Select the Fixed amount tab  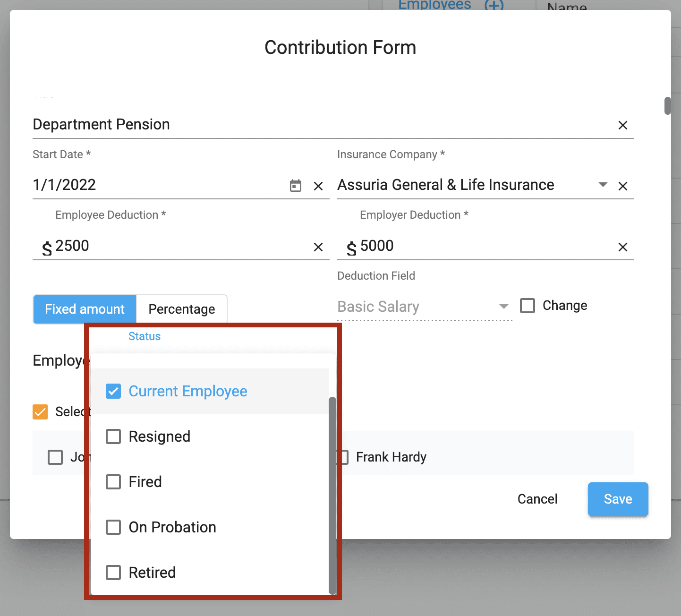84,309
